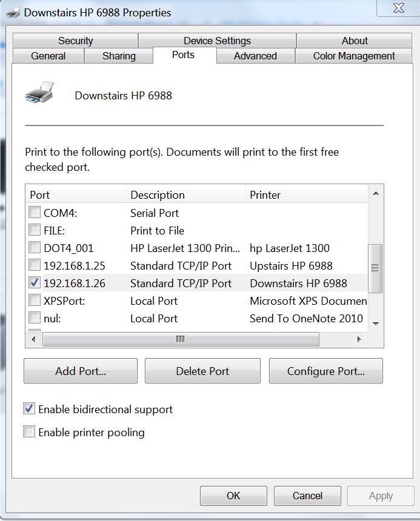Enable the 192.168.1.25 port checkbox
Viewport: 420px width, 521px height.
[x=34, y=265]
